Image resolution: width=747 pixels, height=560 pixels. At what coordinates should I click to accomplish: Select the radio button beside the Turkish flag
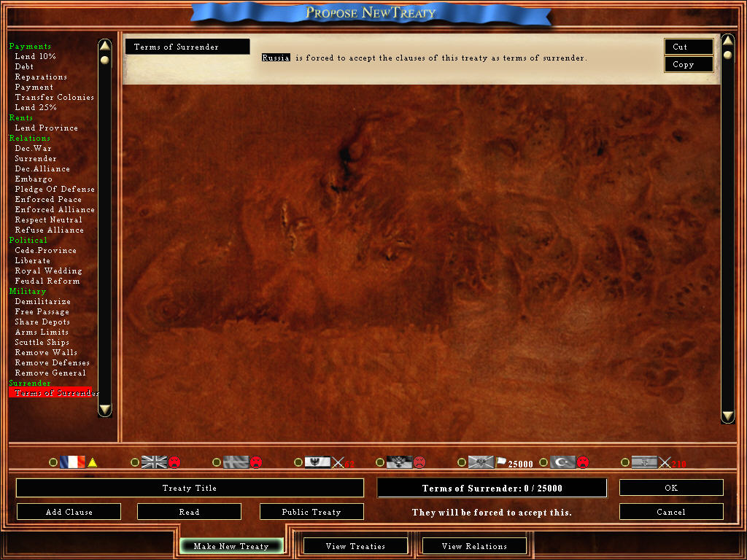click(x=543, y=462)
